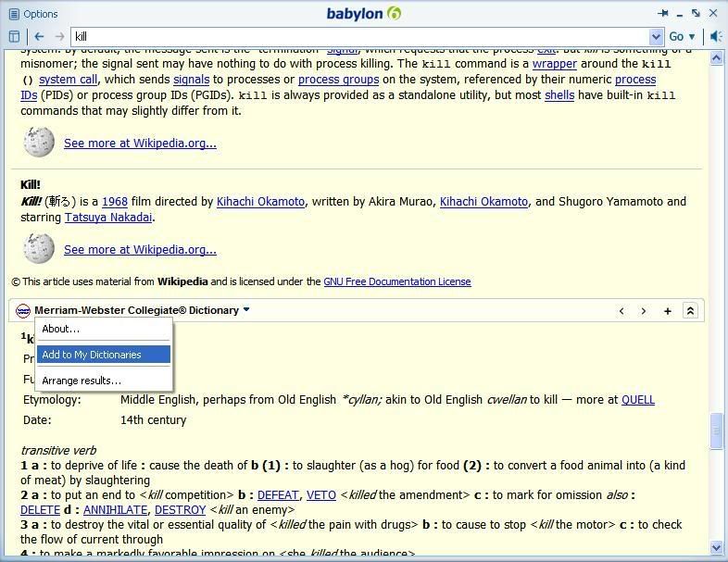Pin the Babylon window
This screenshot has width=728, height=562.
point(662,13)
